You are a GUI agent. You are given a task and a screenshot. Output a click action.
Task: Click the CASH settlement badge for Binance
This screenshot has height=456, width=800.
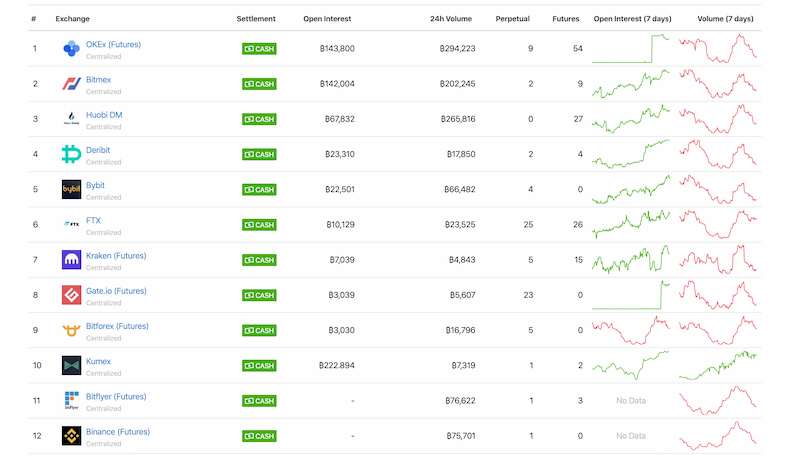(259, 436)
